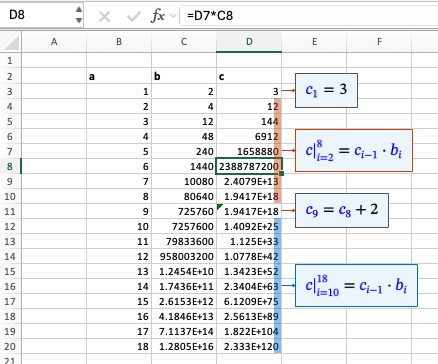Click the formula bar containing =D7*C8
Image resolution: width=438 pixels, height=364 pixels.
point(309,16)
